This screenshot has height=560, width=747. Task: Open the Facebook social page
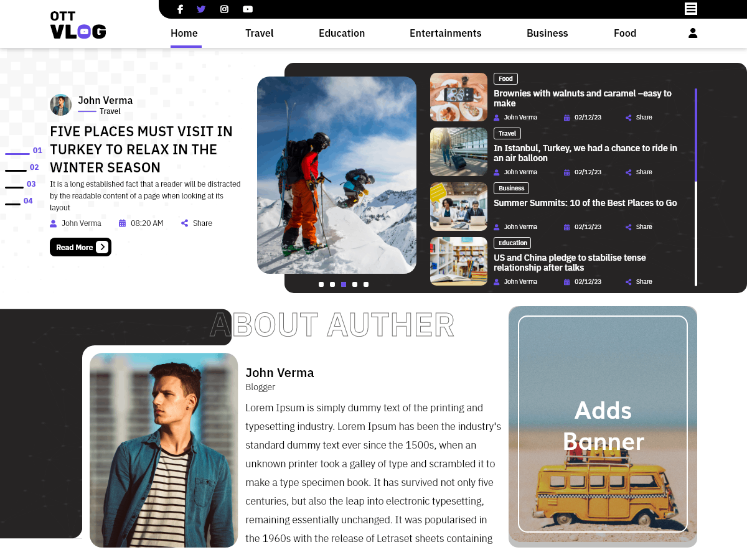point(180,9)
